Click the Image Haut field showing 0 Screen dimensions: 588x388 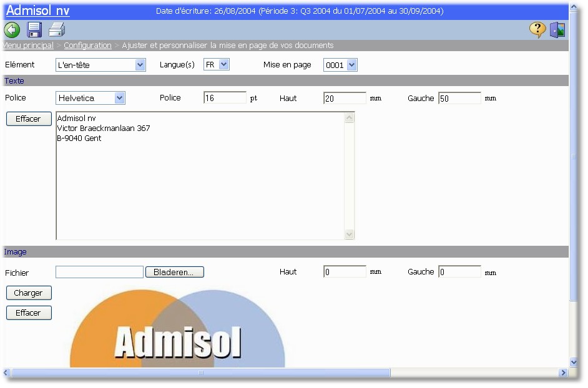click(x=345, y=272)
